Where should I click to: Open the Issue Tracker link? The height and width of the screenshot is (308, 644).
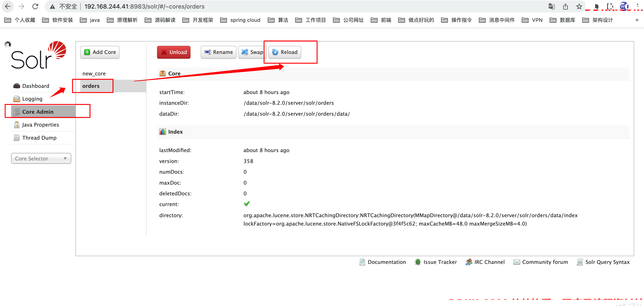(x=436, y=262)
